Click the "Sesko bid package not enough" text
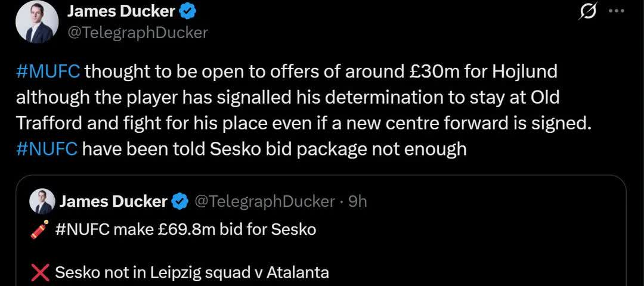Viewport: 644px width, 286px height. point(274,148)
